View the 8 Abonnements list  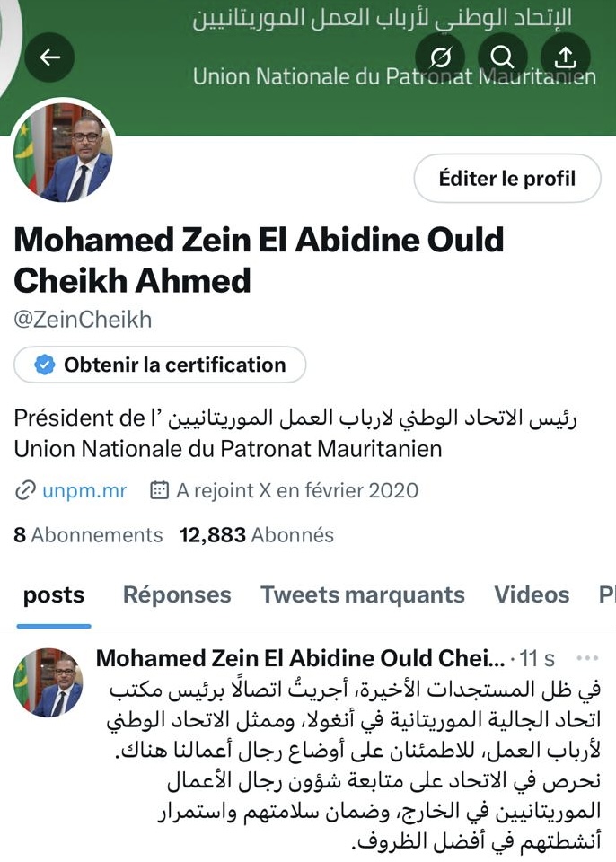pos(88,535)
